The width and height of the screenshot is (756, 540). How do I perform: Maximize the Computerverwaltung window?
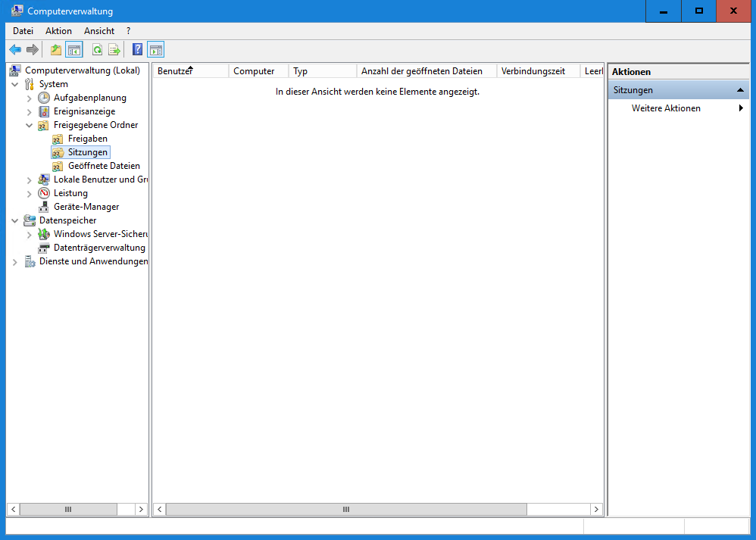tap(698, 11)
